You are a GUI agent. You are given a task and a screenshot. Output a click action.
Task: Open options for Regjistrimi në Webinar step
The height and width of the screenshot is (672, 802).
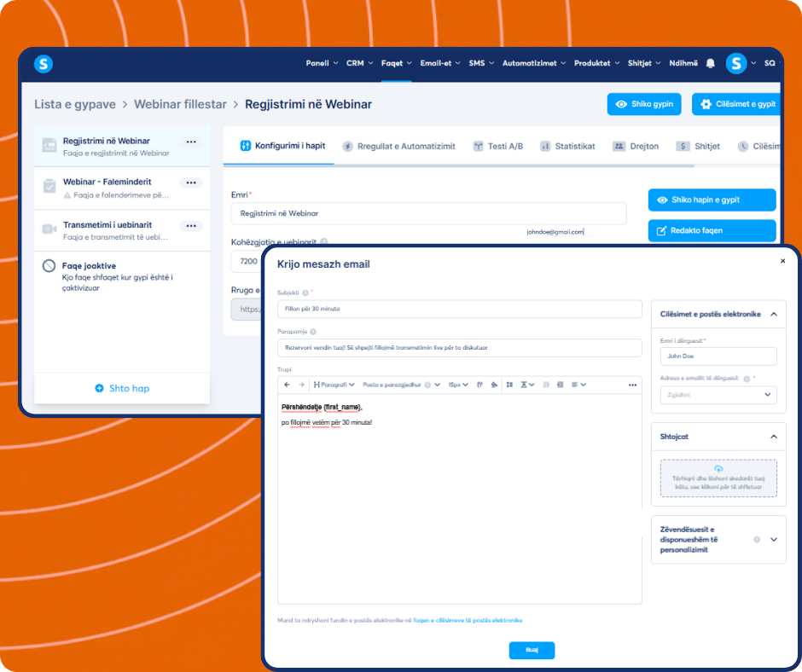[191, 142]
